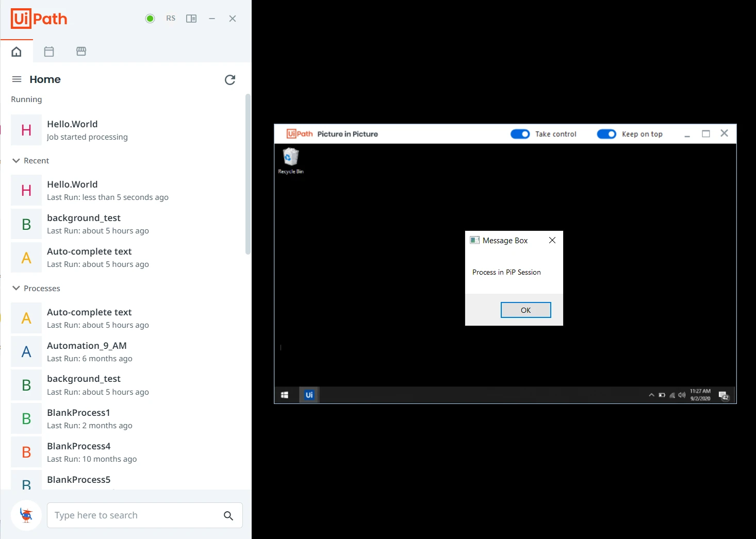Select background_test under Recent
Image resolution: width=756 pixels, height=539 pixels.
(126, 224)
